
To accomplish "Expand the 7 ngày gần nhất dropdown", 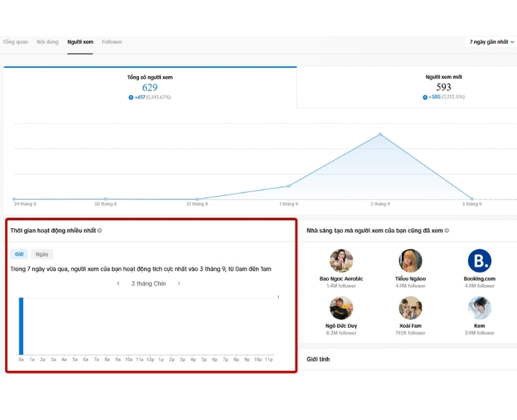I will click(x=491, y=42).
